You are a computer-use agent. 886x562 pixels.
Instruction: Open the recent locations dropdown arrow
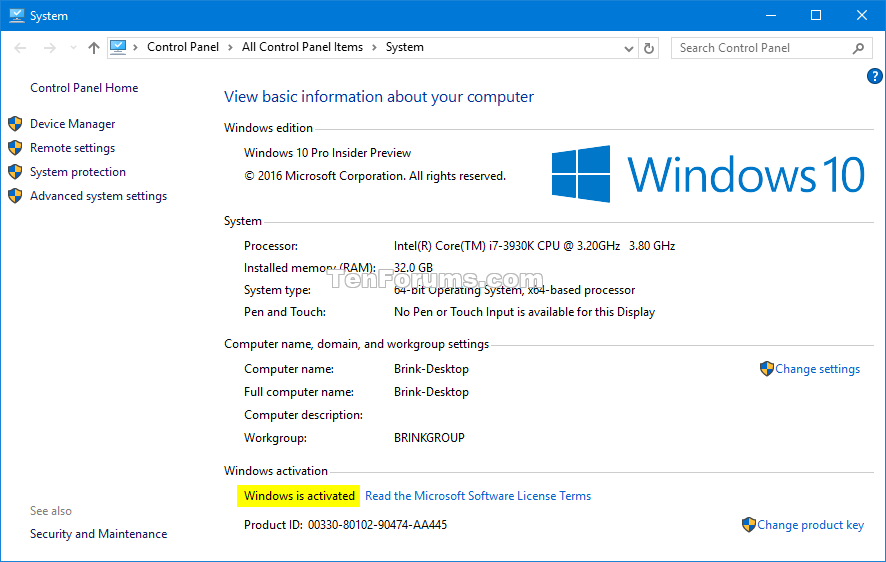(73, 48)
